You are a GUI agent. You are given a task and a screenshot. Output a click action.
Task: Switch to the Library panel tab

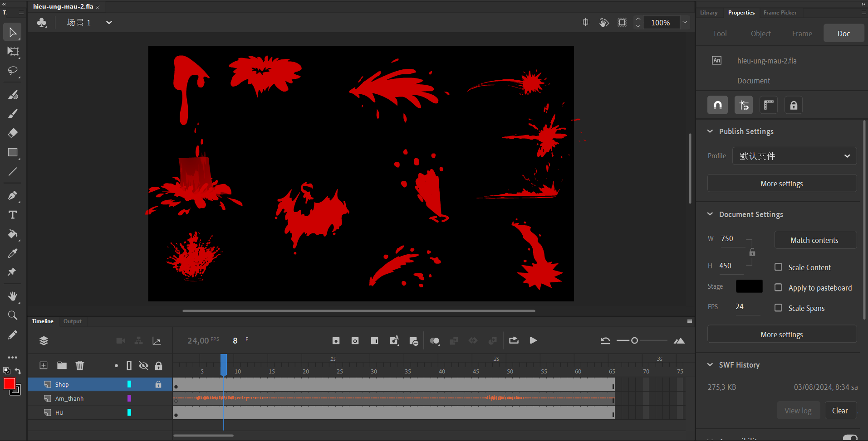click(708, 13)
